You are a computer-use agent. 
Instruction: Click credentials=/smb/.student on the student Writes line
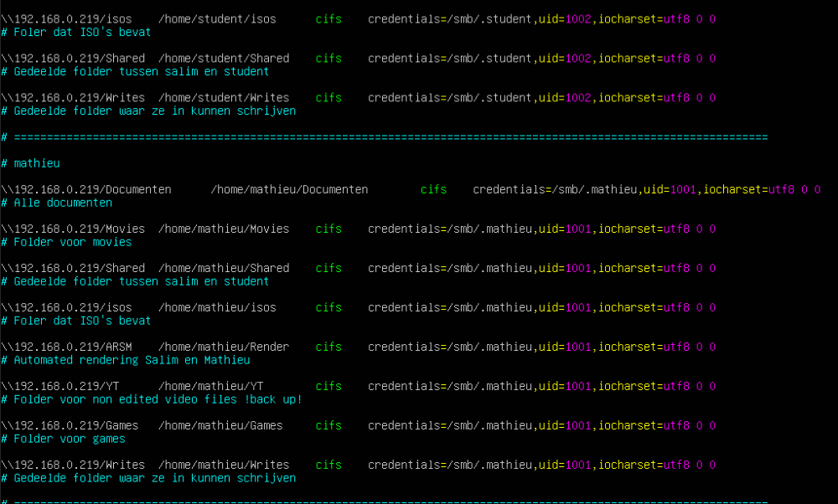(x=449, y=98)
